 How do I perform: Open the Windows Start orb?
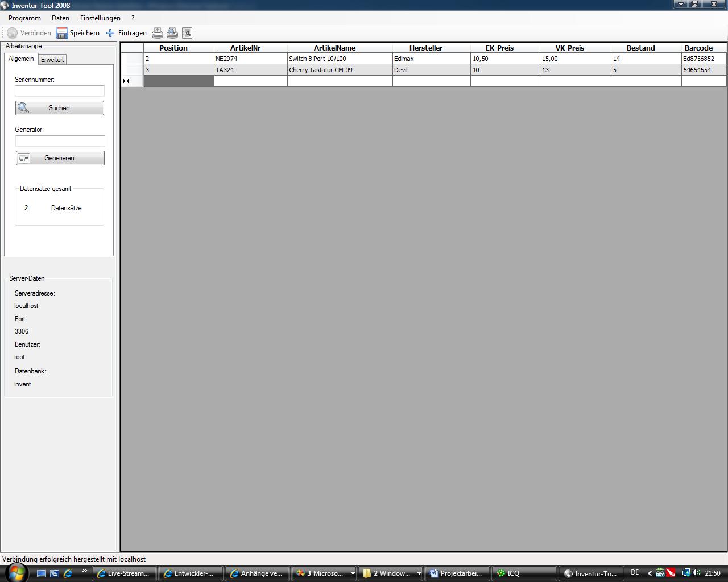(16, 572)
